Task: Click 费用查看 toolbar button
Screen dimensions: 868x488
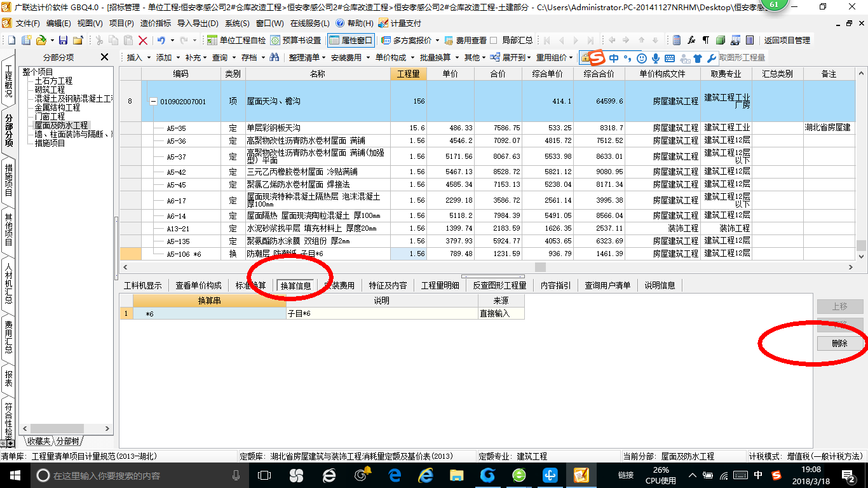Action: (x=466, y=40)
